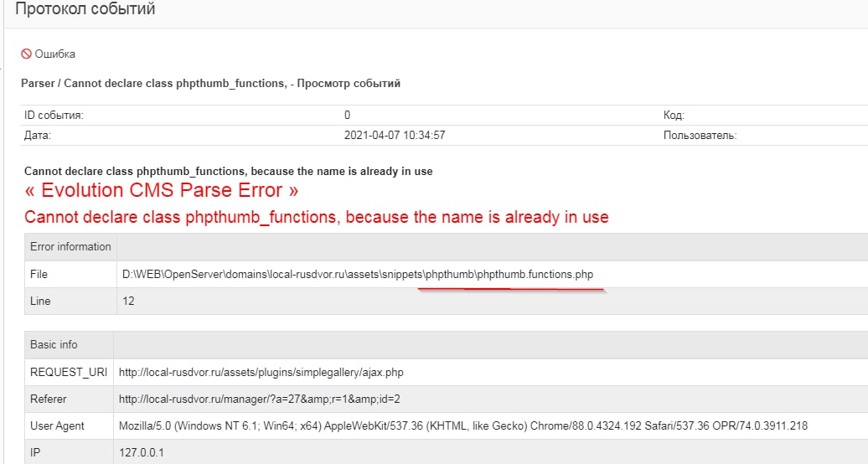
Task: Select the Mozilla/5.0 user agent string
Action: [463, 425]
